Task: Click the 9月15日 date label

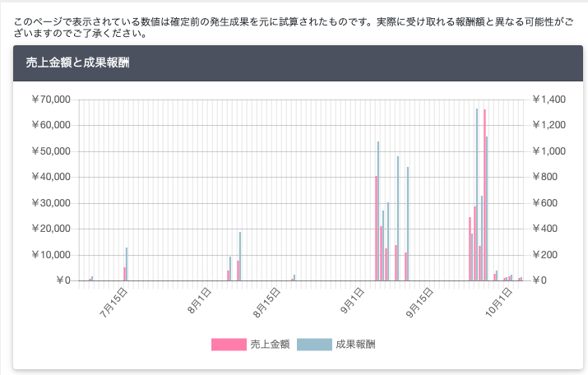Action: pos(420,303)
